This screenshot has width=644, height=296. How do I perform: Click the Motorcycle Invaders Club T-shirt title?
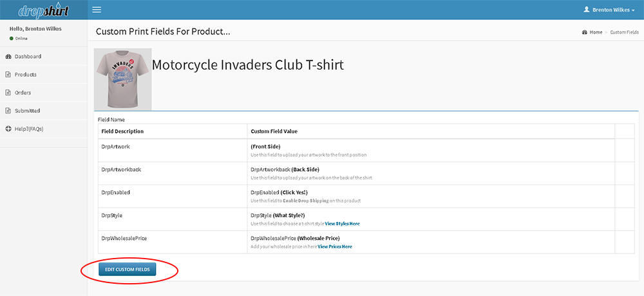[x=248, y=65]
